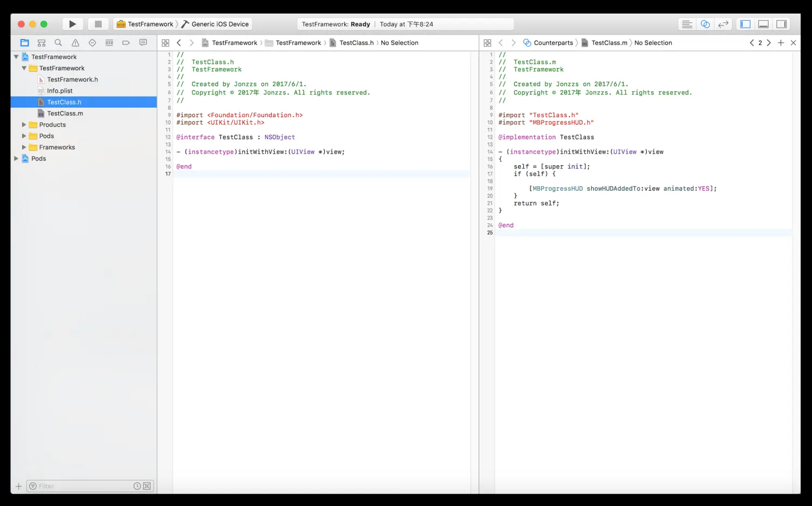This screenshot has height=506, width=812.
Task: Open the assistant editor related items menu
Action: tap(487, 43)
